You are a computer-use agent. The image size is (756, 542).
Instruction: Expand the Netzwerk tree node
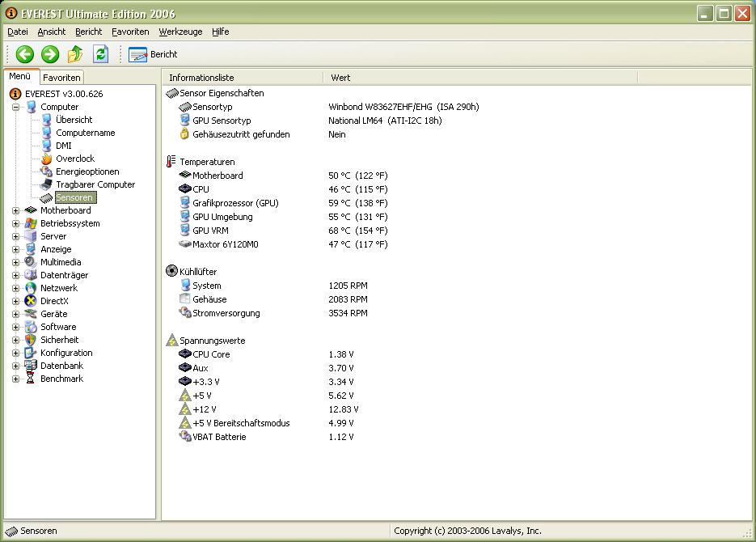[x=16, y=288]
